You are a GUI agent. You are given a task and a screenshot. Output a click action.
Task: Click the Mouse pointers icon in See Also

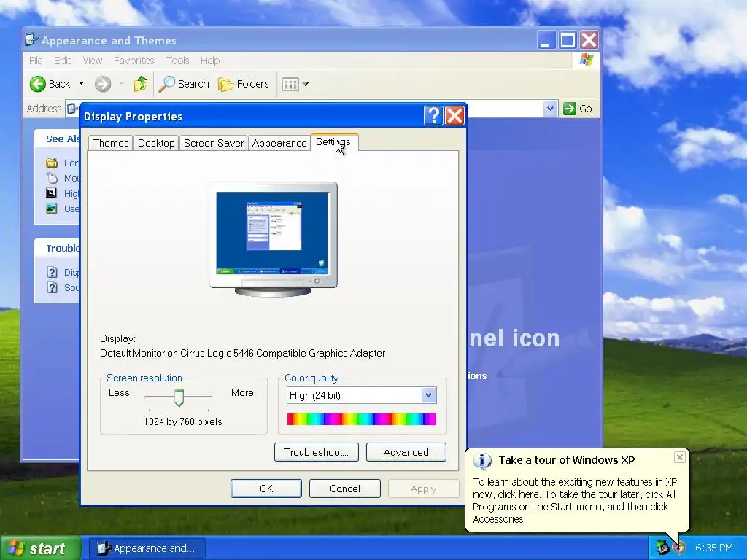pyautogui.click(x=52, y=178)
